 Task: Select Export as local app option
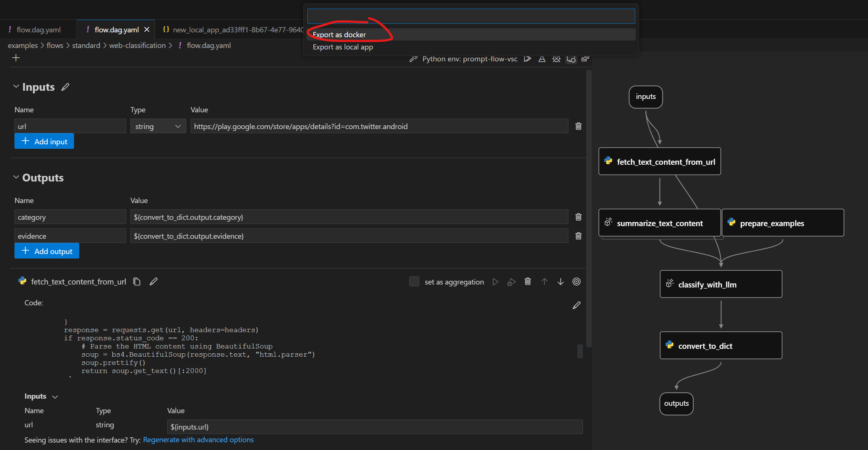tap(343, 47)
